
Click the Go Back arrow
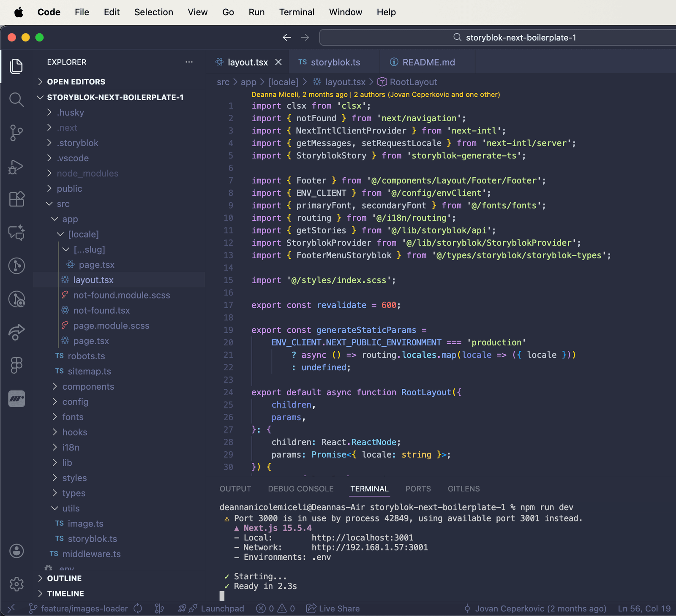click(287, 38)
